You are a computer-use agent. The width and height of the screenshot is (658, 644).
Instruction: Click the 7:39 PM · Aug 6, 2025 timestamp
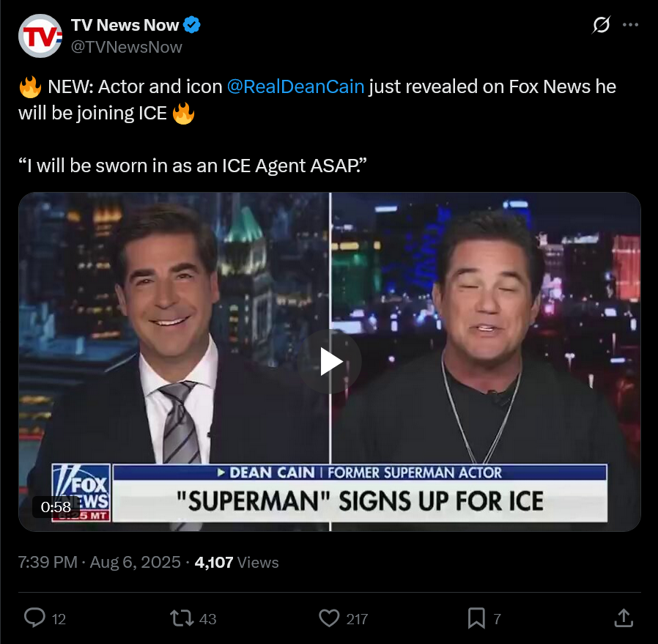click(100, 562)
